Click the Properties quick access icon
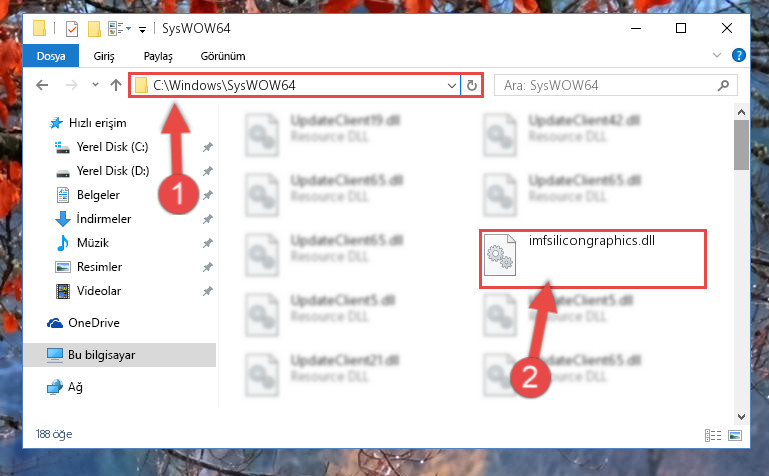The width and height of the screenshot is (769, 476). coord(72,29)
